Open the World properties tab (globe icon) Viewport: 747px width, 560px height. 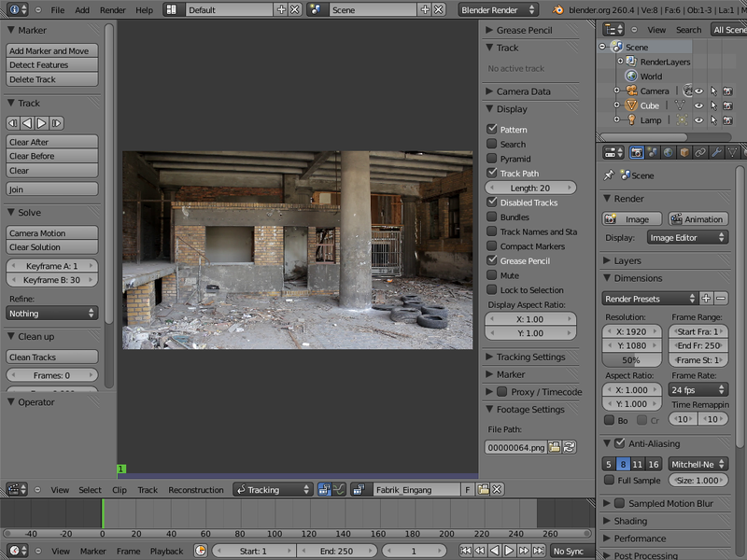point(668,152)
